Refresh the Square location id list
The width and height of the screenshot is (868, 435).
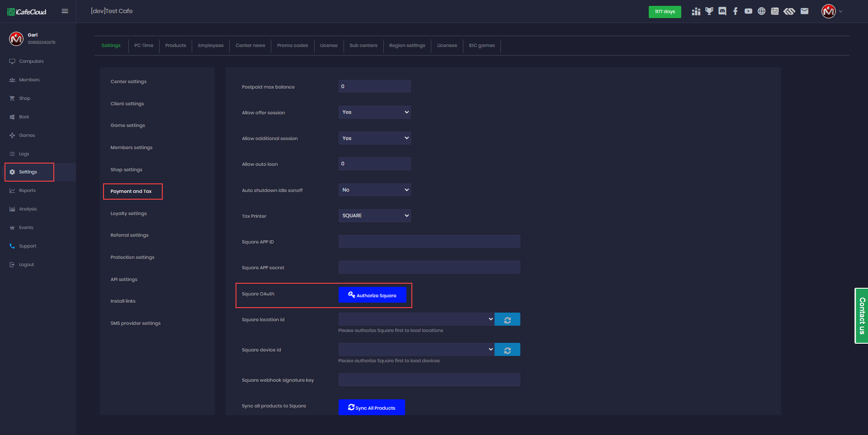tap(507, 320)
